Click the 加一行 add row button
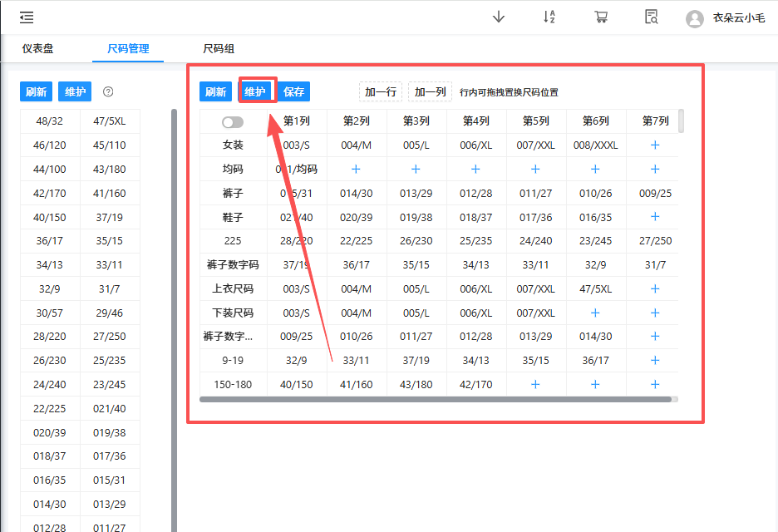This screenshot has width=778, height=532. coord(380,92)
